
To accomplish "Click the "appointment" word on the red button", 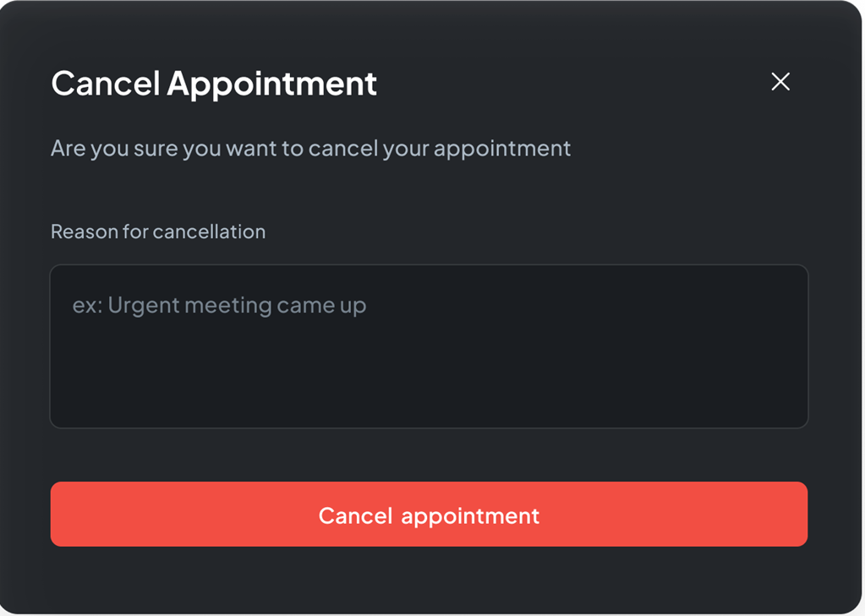I will coord(470,515).
